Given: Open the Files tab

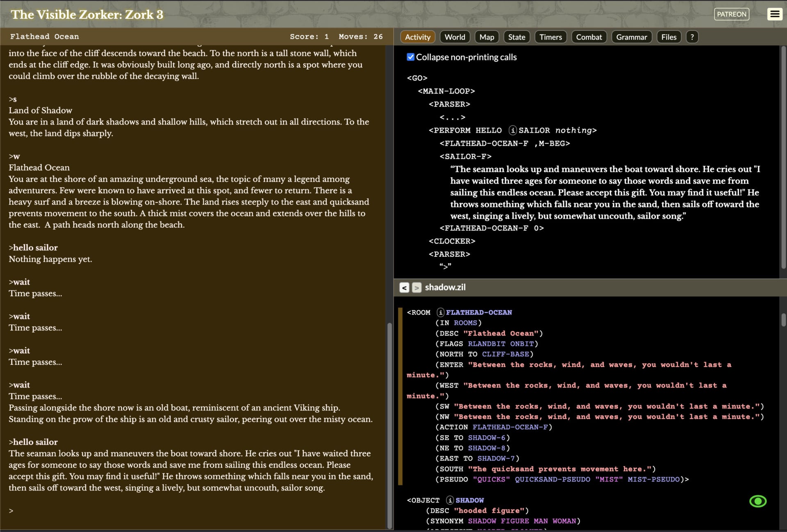Looking at the screenshot, I should [x=669, y=37].
